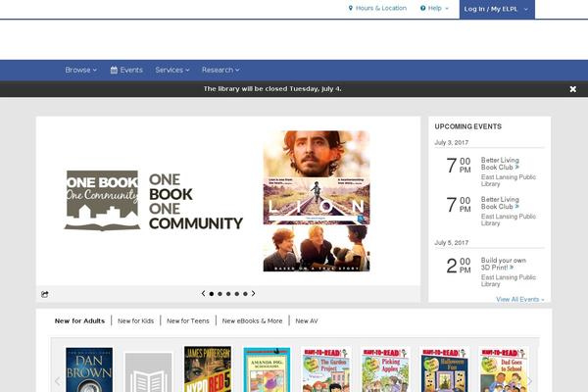Open the placeholder book cover with no image

(x=149, y=372)
